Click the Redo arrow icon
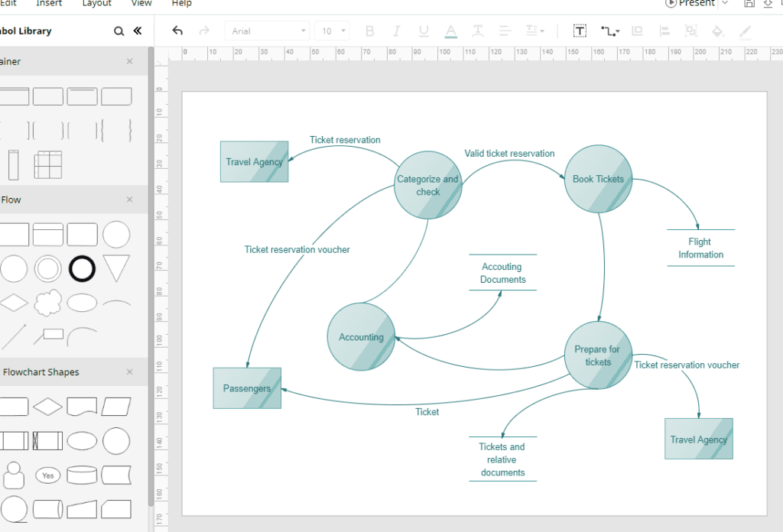The height and width of the screenshot is (532, 783). pyautogui.click(x=204, y=31)
